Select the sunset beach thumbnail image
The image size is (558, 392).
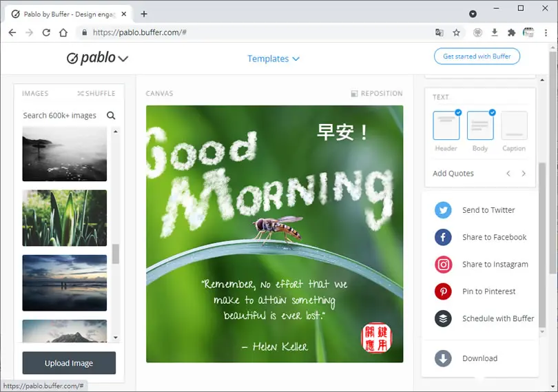click(65, 282)
